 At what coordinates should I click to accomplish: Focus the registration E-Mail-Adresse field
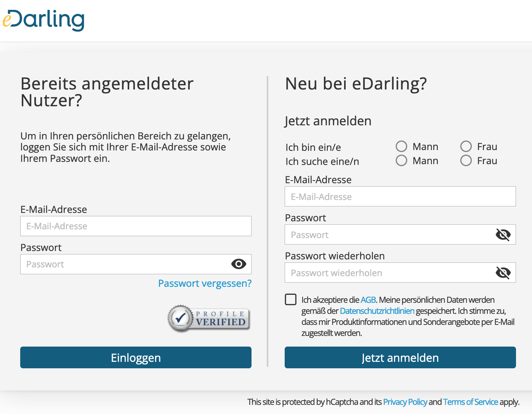400,197
